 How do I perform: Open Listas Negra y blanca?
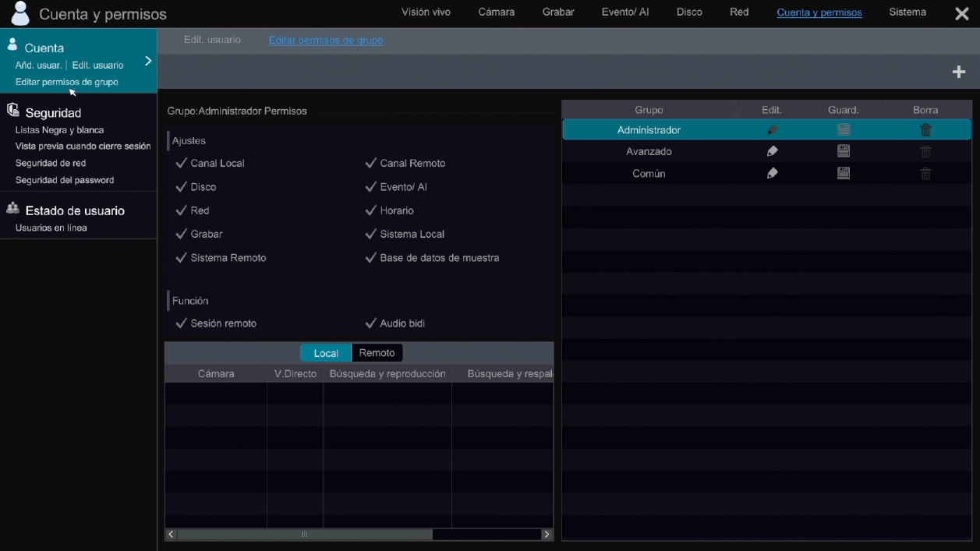coord(59,130)
